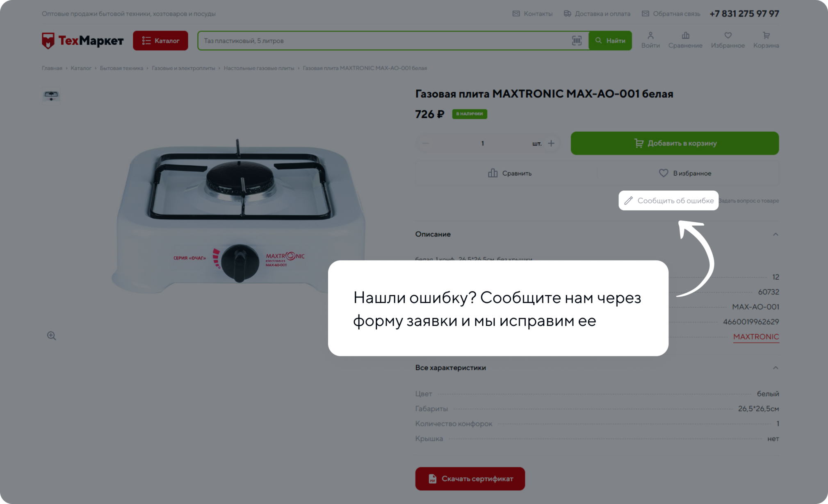Click the ТехМаркет logo
Image resolution: width=828 pixels, height=504 pixels.
pos(82,41)
